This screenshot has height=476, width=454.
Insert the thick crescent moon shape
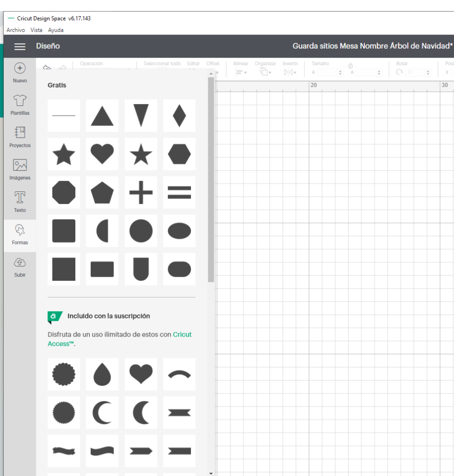pos(141,413)
